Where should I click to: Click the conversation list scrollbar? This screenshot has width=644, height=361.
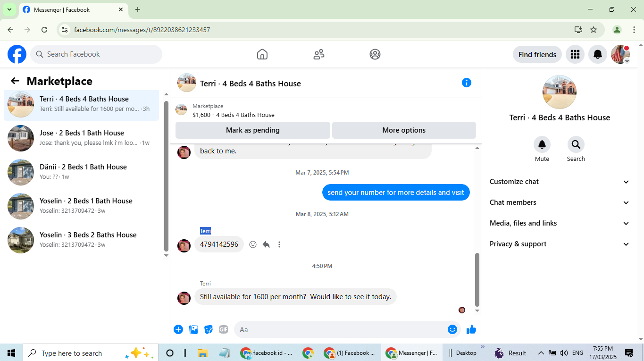(166, 176)
